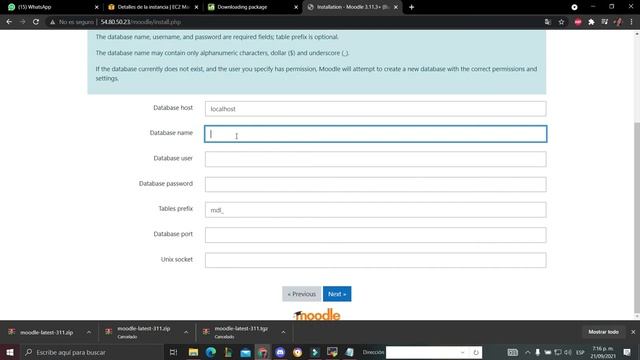Expand options for moodle-latest-311.zip download
640x360 pixels.
[89, 332]
